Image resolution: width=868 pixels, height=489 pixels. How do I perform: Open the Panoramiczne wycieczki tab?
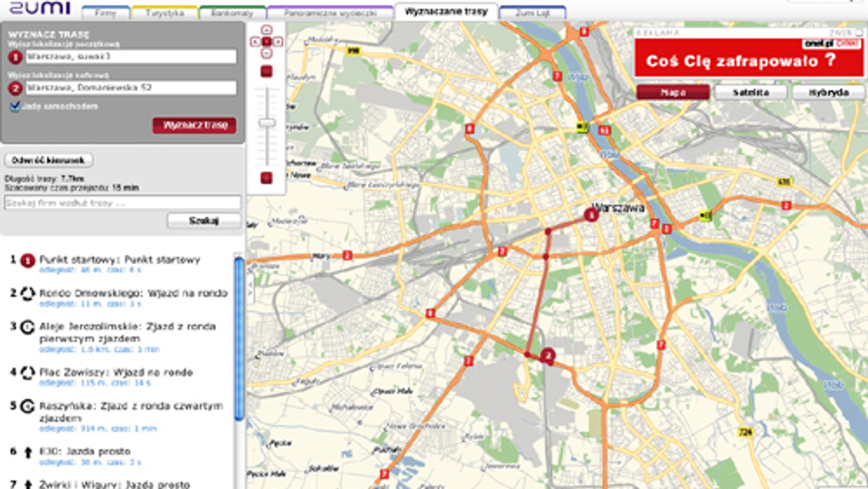click(330, 13)
